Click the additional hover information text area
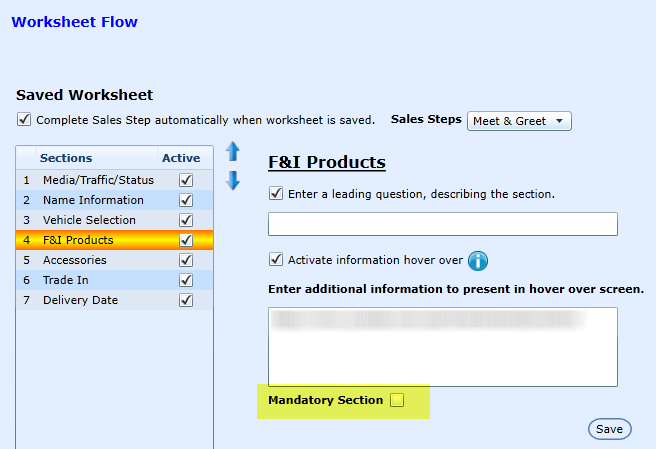The height and width of the screenshot is (449, 656). [x=442, y=347]
